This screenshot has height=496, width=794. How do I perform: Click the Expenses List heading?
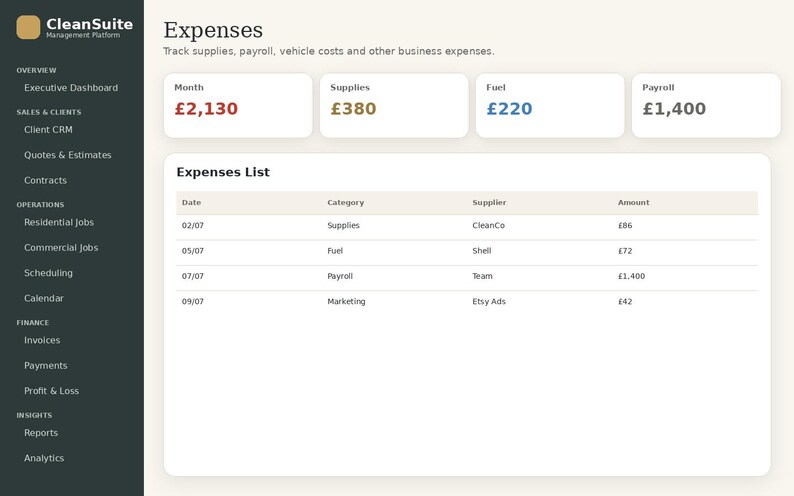[223, 173]
